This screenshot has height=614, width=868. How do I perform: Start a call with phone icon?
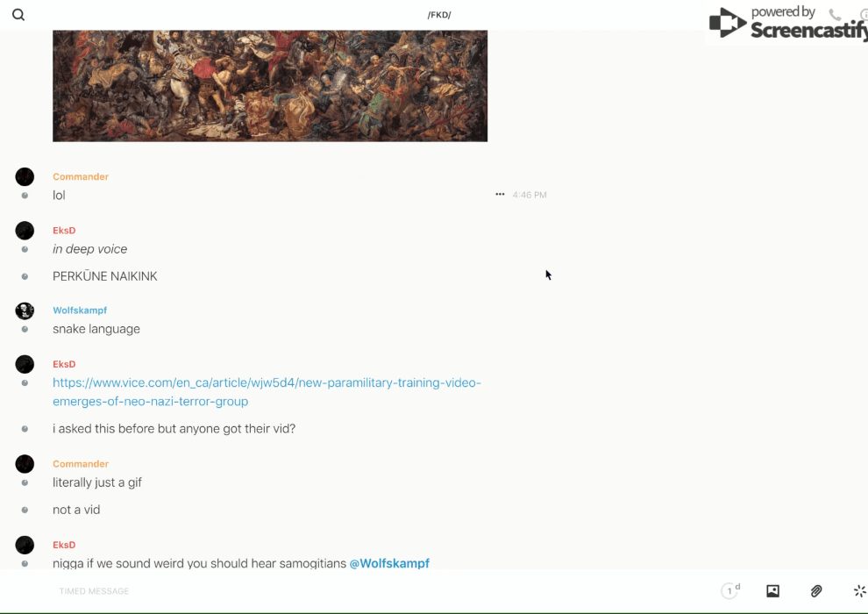pos(835,14)
